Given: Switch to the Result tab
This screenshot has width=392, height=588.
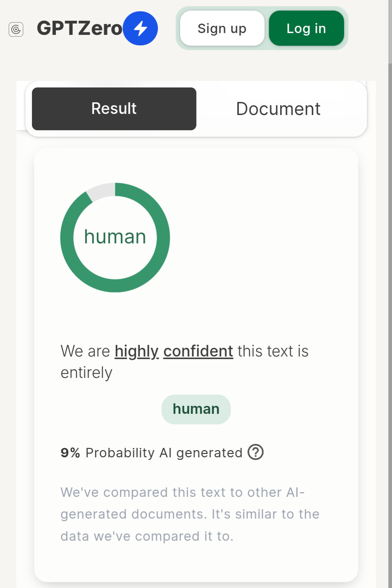Looking at the screenshot, I should tap(114, 109).
